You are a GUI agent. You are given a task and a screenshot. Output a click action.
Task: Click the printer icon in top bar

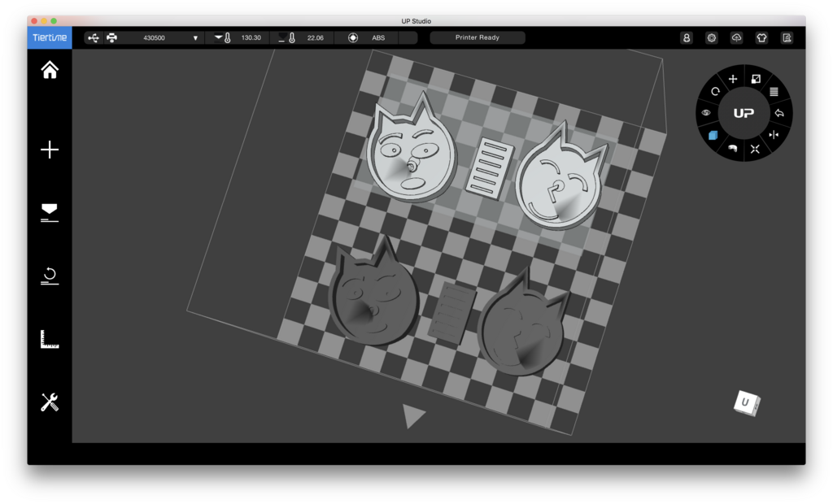point(111,37)
